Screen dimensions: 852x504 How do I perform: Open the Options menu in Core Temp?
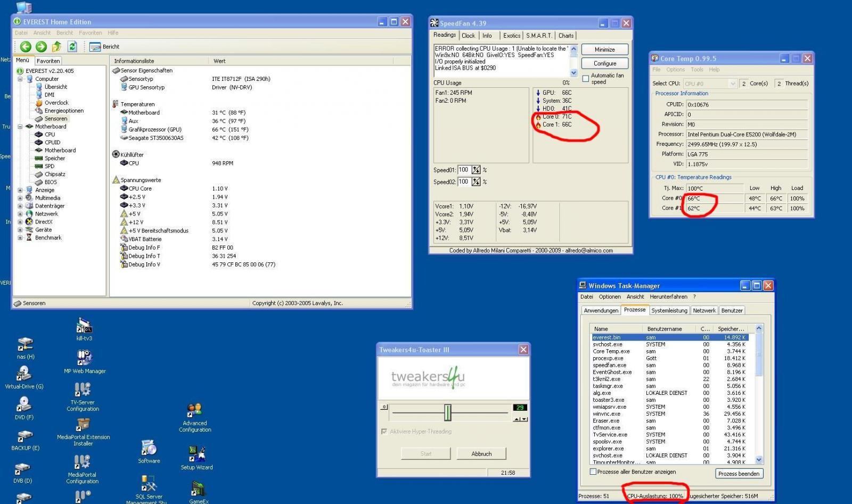click(x=675, y=70)
